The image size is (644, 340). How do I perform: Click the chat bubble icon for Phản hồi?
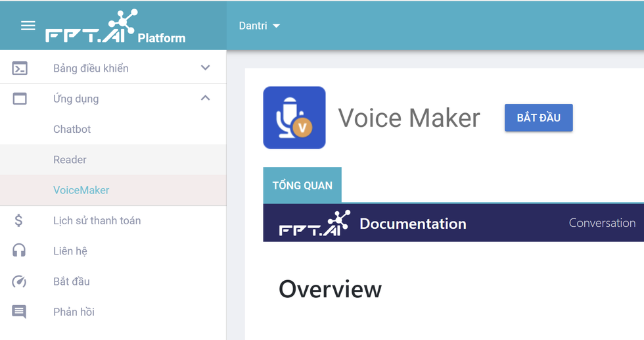coord(19,312)
